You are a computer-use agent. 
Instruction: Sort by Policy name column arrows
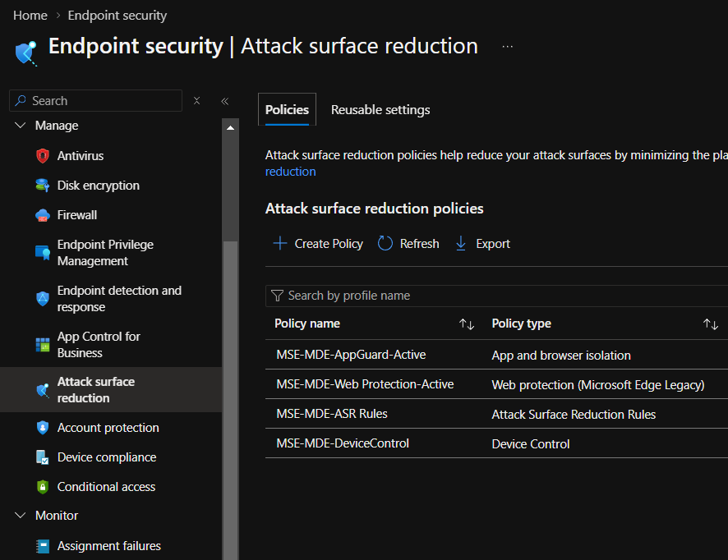click(x=467, y=324)
